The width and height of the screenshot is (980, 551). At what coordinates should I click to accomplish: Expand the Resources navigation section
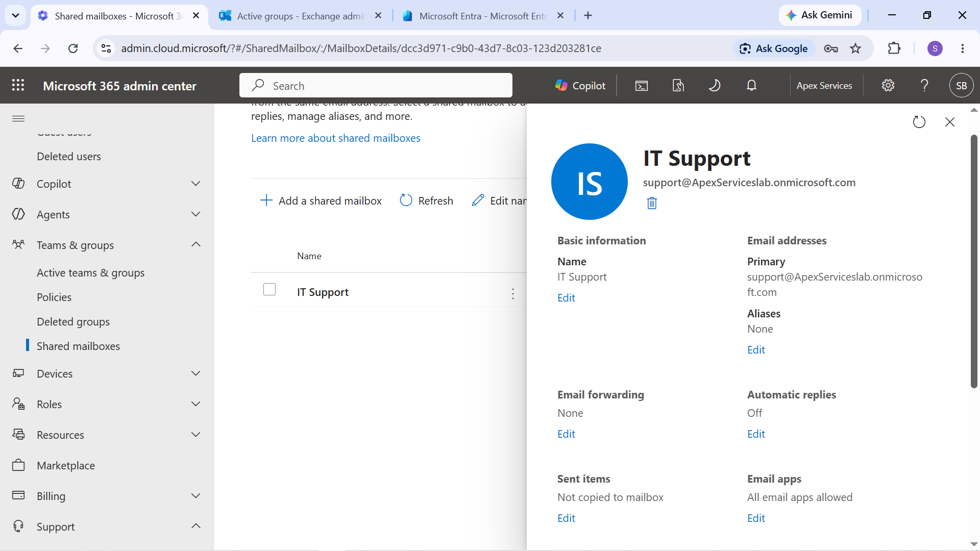pyautogui.click(x=195, y=435)
